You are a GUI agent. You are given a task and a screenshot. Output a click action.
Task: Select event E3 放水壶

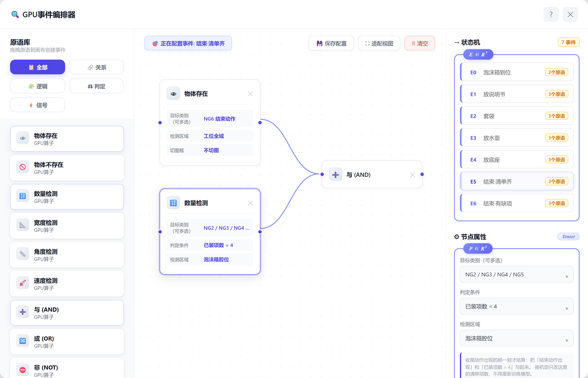(517, 138)
